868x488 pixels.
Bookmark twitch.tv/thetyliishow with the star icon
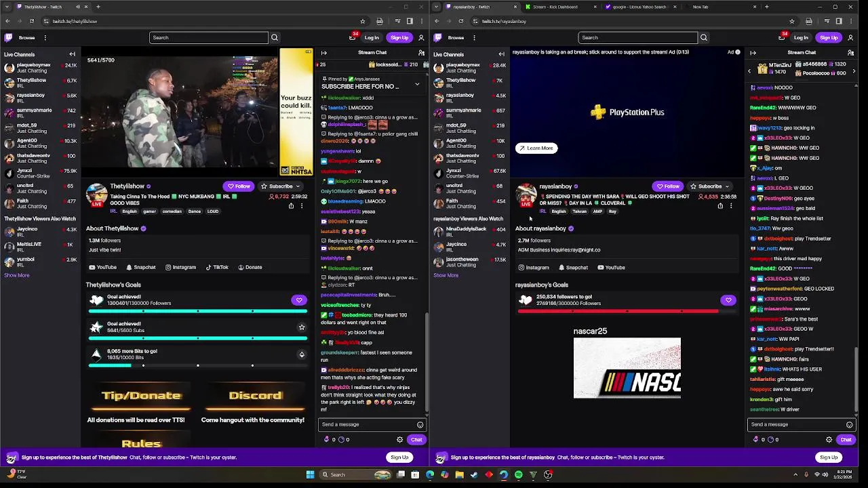[x=363, y=21]
